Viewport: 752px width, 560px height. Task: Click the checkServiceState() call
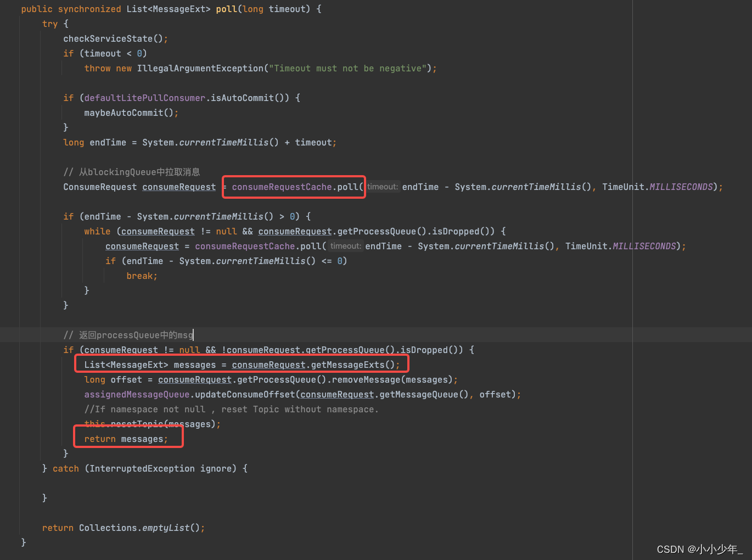tap(113, 39)
